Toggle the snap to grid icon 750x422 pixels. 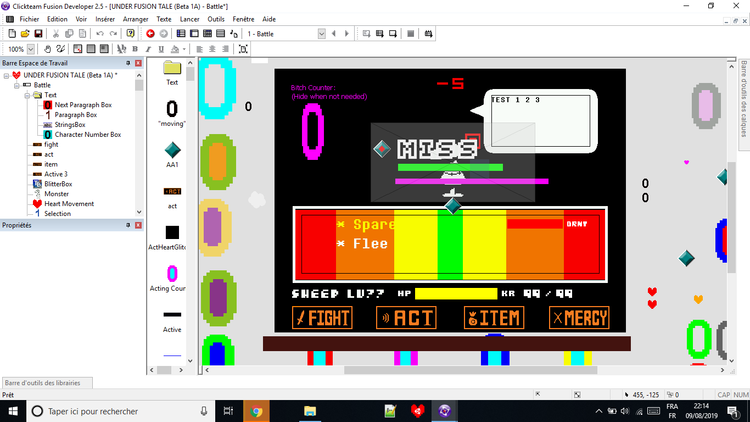104,49
